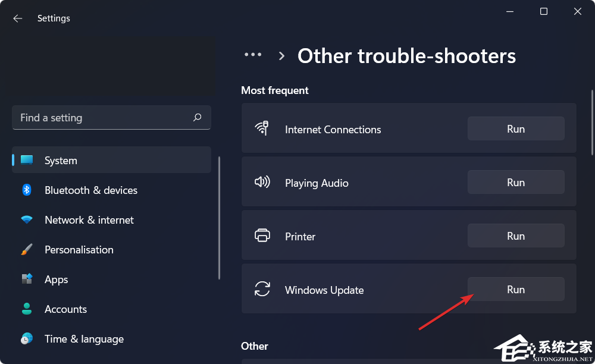595x364 pixels.
Task: Run the Printer troubleshooter
Action: (x=516, y=236)
